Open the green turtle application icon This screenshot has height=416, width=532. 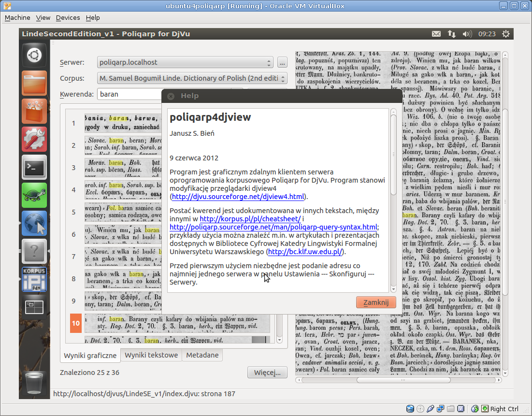[x=34, y=195]
